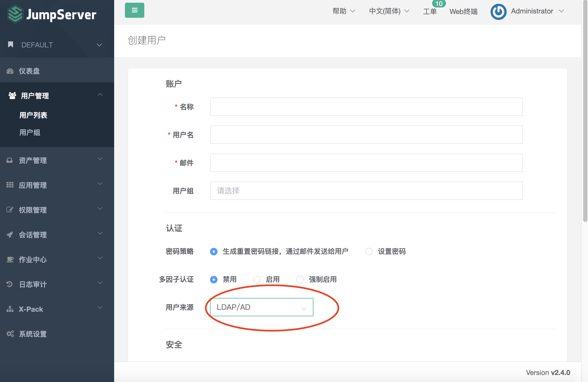The width and height of the screenshot is (588, 382).
Task: Select the 设置密码 radio option
Action: pyautogui.click(x=369, y=252)
